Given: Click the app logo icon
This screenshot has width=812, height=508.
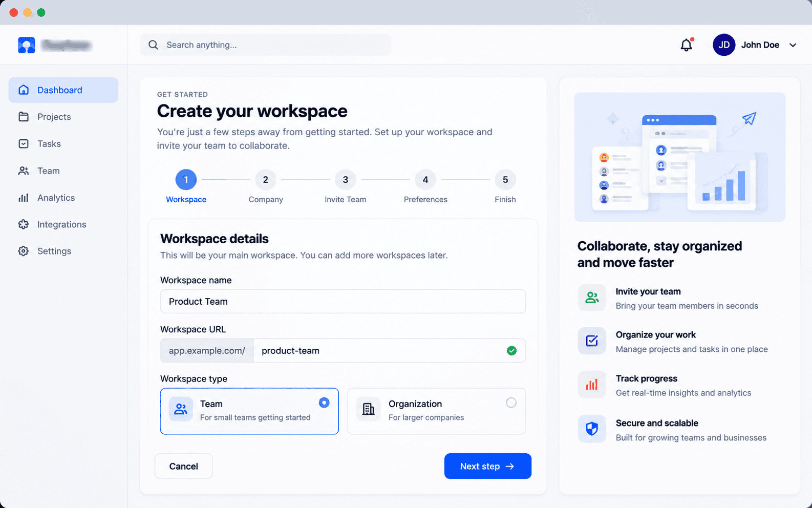Looking at the screenshot, I should pyautogui.click(x=27, y=45).
